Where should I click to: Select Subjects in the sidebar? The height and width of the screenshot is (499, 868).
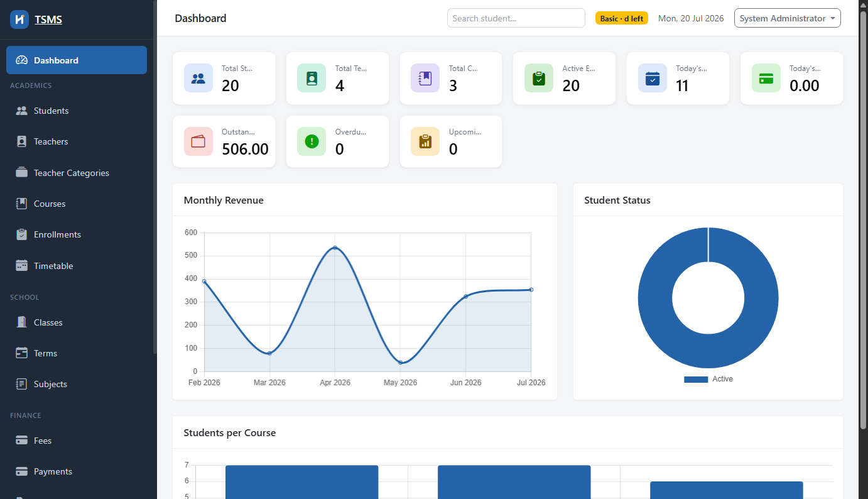click(77, 384)
